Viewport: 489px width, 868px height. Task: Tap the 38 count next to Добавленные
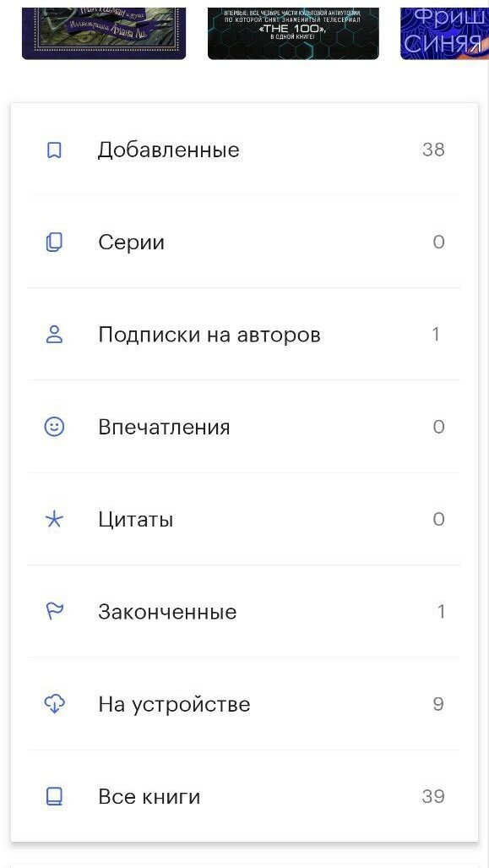click(x=434, y=150)
